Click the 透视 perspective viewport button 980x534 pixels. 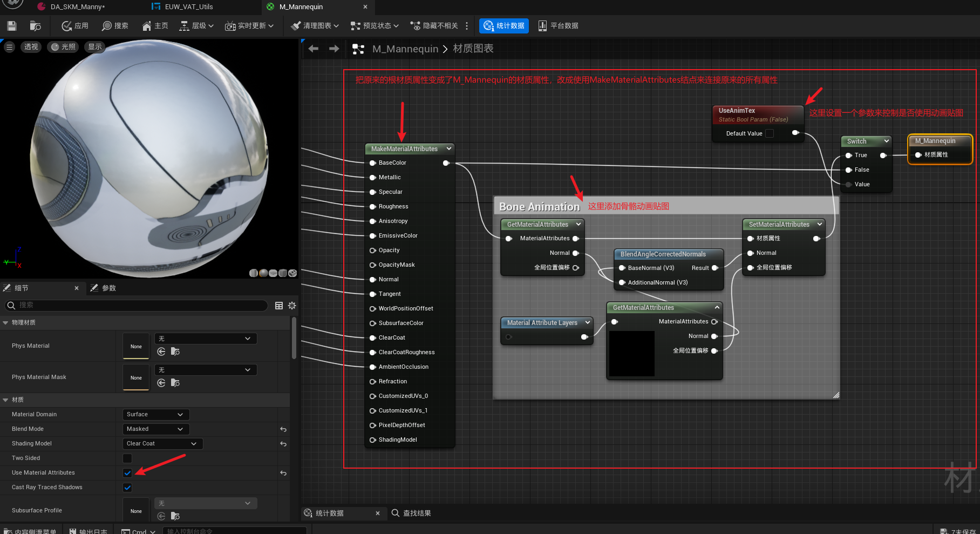pyautogui.click(x=31, y=47)
